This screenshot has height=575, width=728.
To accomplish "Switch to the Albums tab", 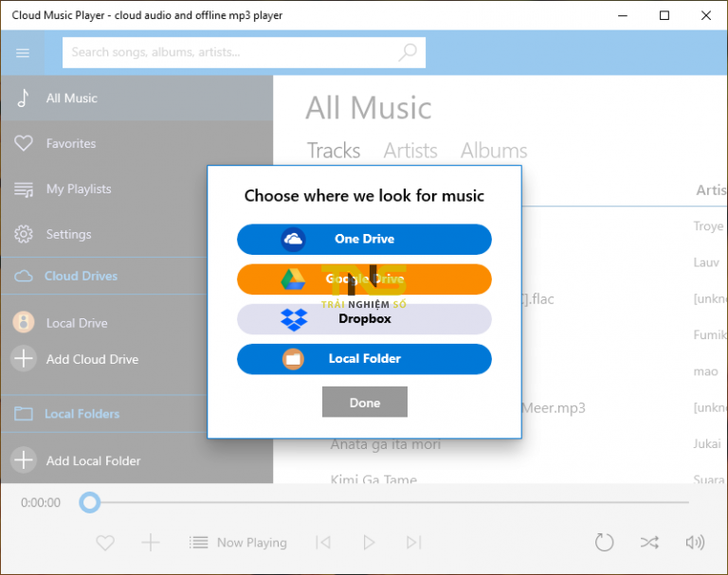I will click(494, 151).
